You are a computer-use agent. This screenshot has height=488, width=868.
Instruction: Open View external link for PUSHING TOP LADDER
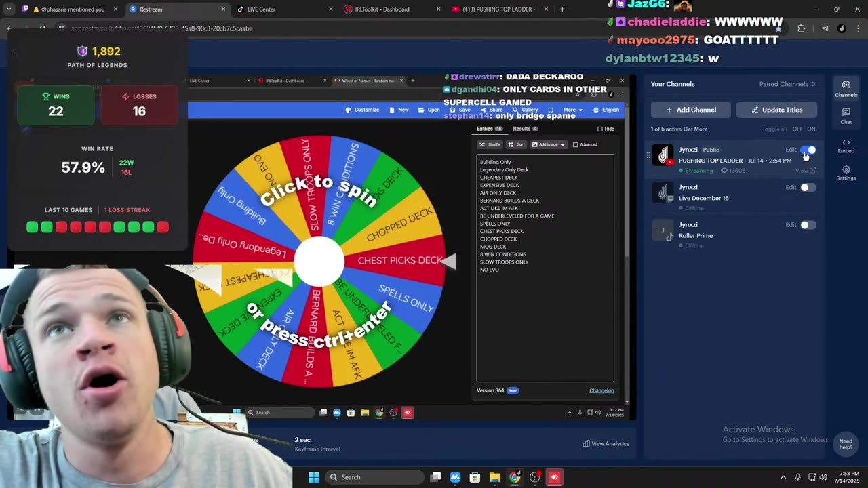click(x=806, y=171)
